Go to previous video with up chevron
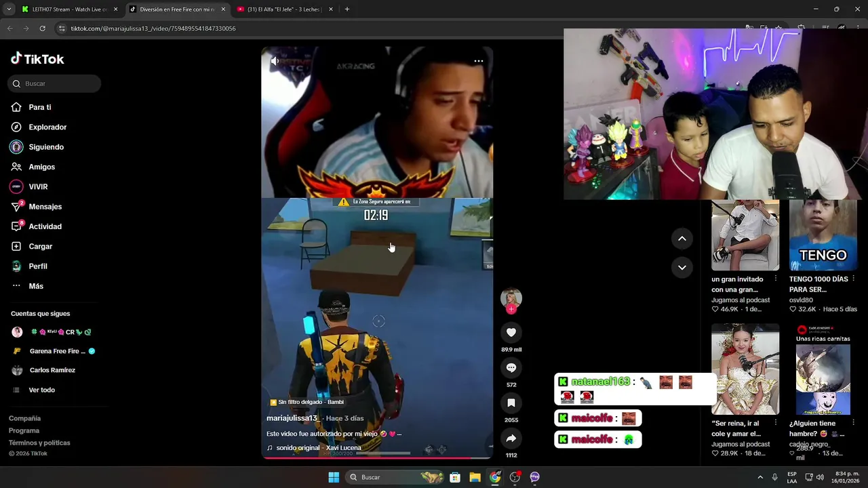The height and width of the screenshot is (488, 868). tap(682, 239)
